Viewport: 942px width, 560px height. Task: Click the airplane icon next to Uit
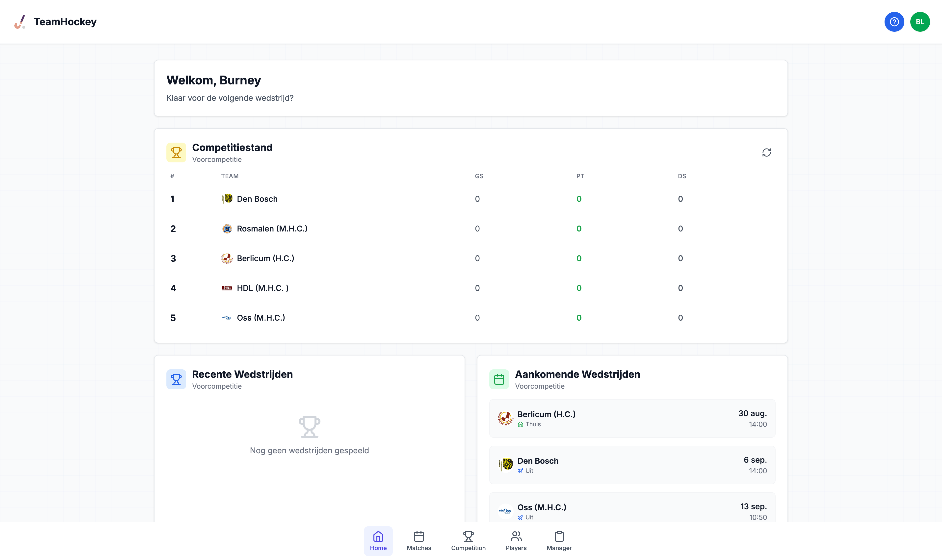coord(521,471)
